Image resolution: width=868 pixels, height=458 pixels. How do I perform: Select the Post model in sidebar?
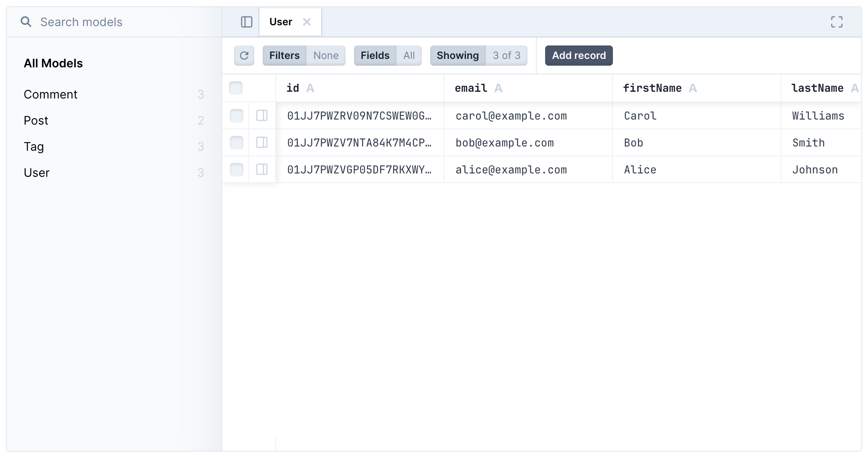pos(36,120)
